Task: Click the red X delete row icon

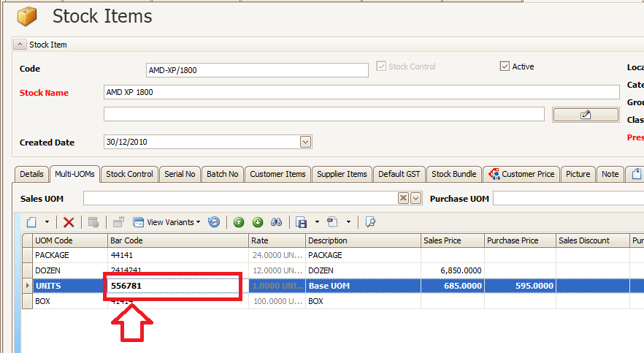Action: (x=69, y=222)
